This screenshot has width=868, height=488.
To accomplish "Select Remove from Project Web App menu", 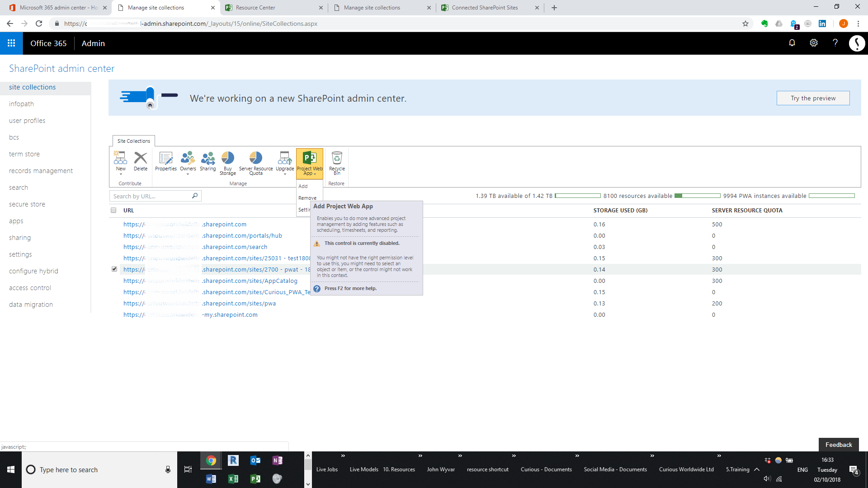I will pyautogui.click(x=307, y=198).
